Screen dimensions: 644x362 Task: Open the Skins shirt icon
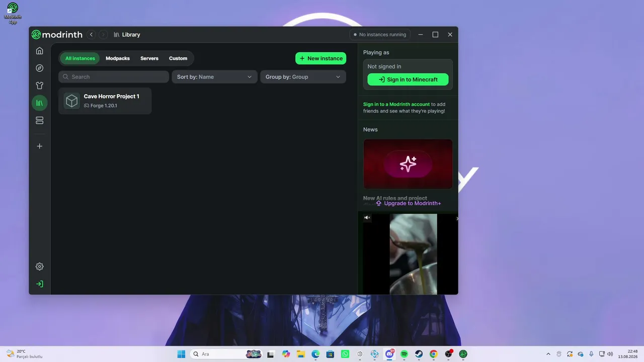(40, 85)
